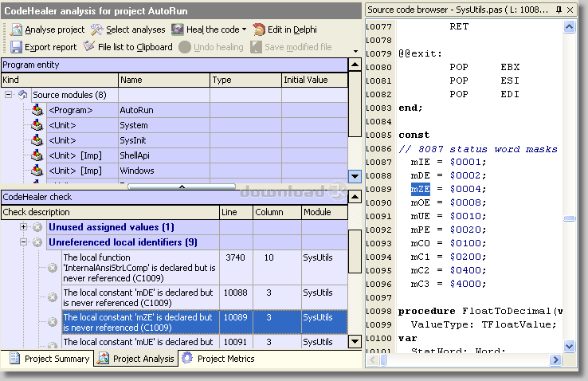The width and height of the screenshot is (588, 381).
Task: Collapse Unreferenced local identifiers group
Action: 23,242
